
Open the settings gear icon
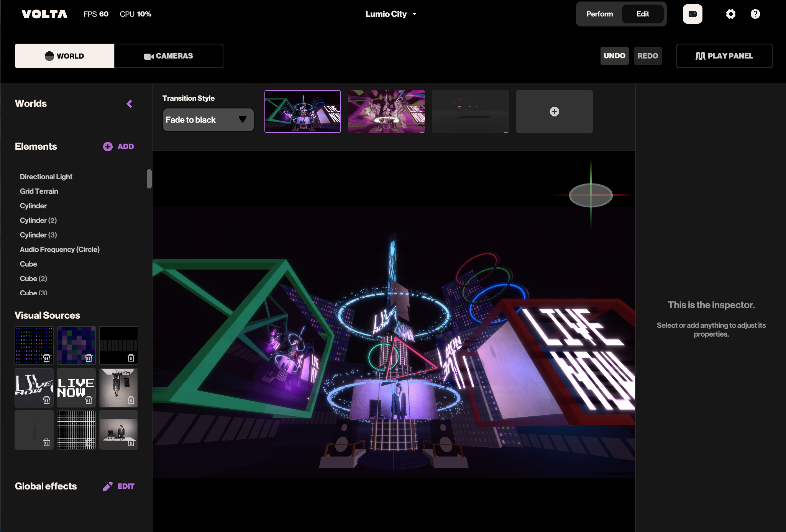730,14
